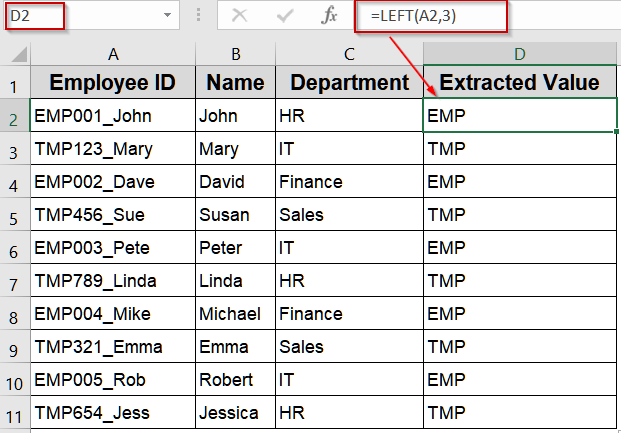Select the EMP value in row 10
The width and height of the screenshot is (621, 433).
click(520, 379)
